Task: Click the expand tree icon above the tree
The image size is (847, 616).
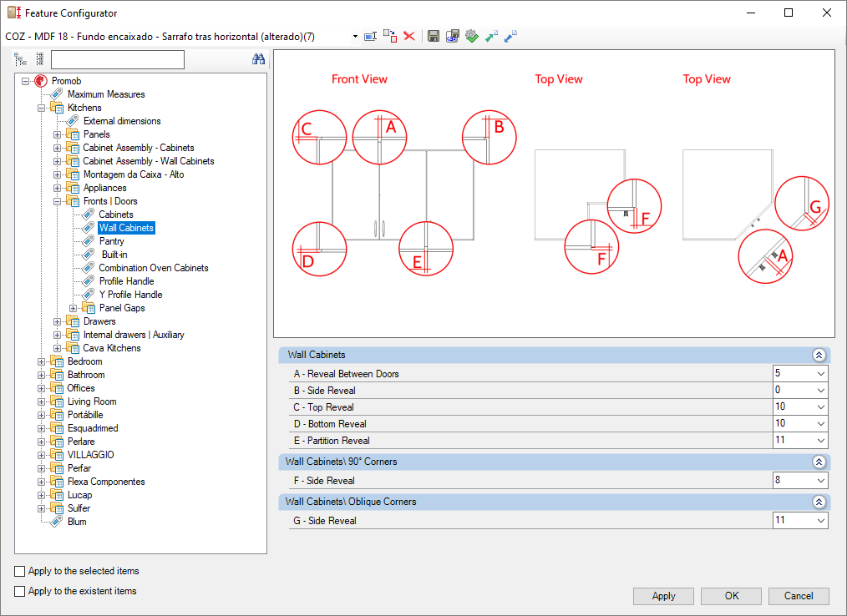Action: [21, 59]
